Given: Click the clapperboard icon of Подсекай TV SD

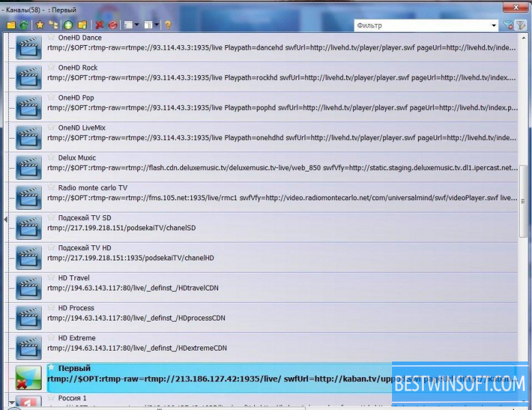Looking at the screenshot, I should pyautogui.click(x=29, y=228).
